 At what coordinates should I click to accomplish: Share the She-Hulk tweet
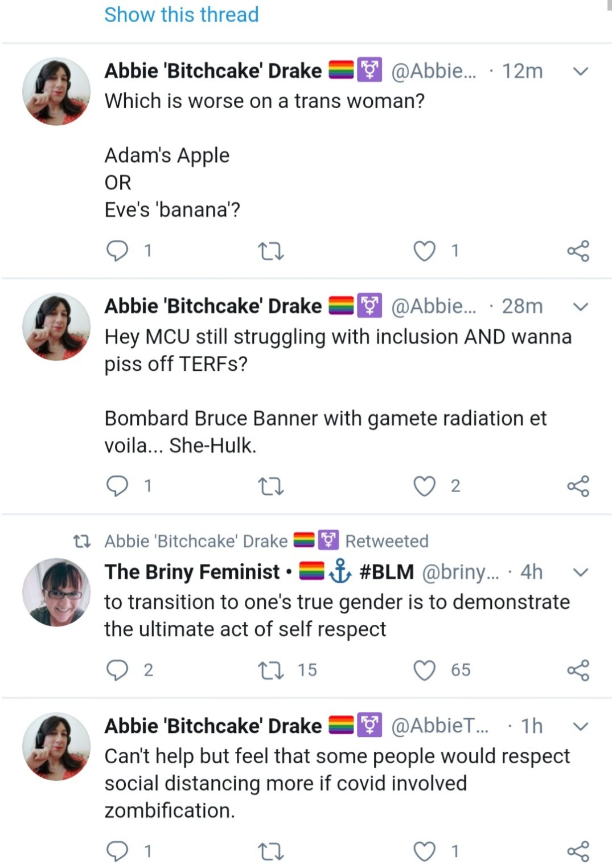[578, 486]
